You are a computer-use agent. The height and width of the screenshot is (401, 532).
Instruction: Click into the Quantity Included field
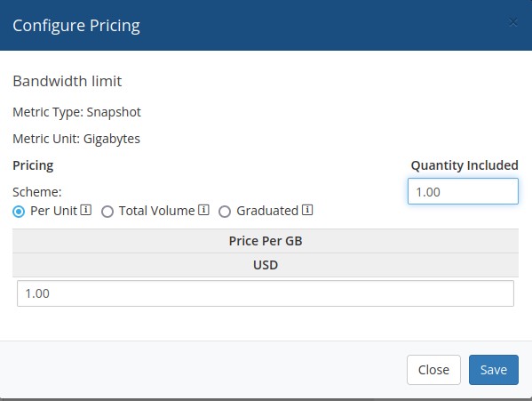(463, 191)
